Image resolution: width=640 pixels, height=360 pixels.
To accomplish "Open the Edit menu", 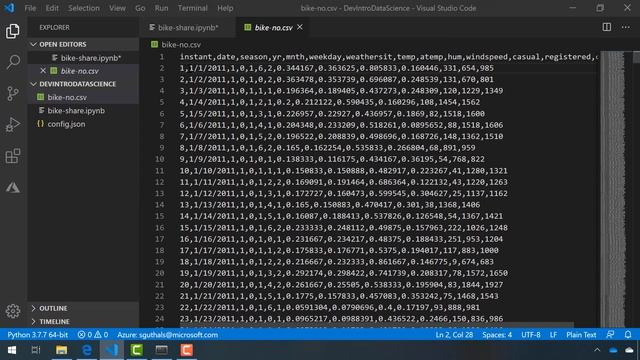I will pos(52,8).
